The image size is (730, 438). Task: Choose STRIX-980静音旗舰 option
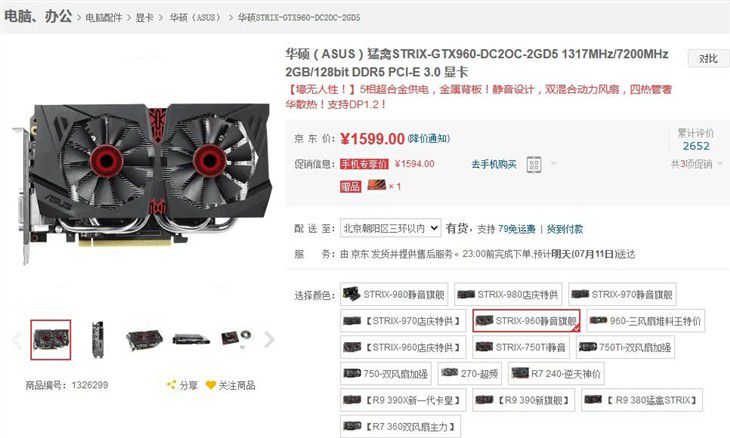click(394, 294)
